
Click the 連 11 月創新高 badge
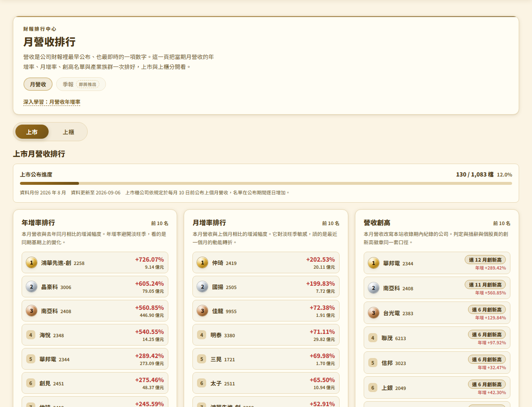[x=485, y=285]
